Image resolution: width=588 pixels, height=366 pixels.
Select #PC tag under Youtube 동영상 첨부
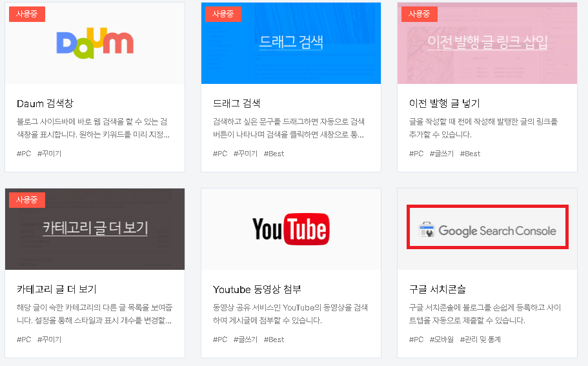(x=220, y=340)
